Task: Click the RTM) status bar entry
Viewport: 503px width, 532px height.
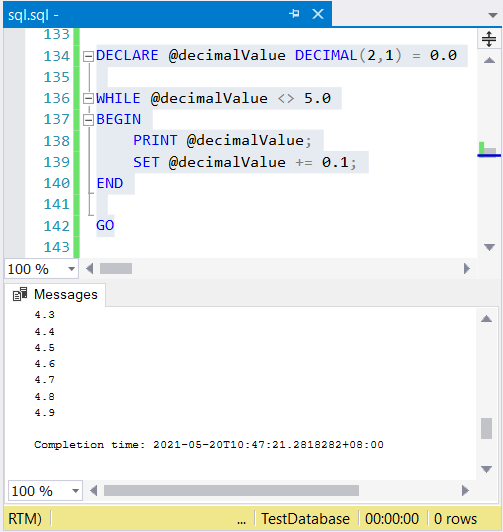Action: click(25, 519)
